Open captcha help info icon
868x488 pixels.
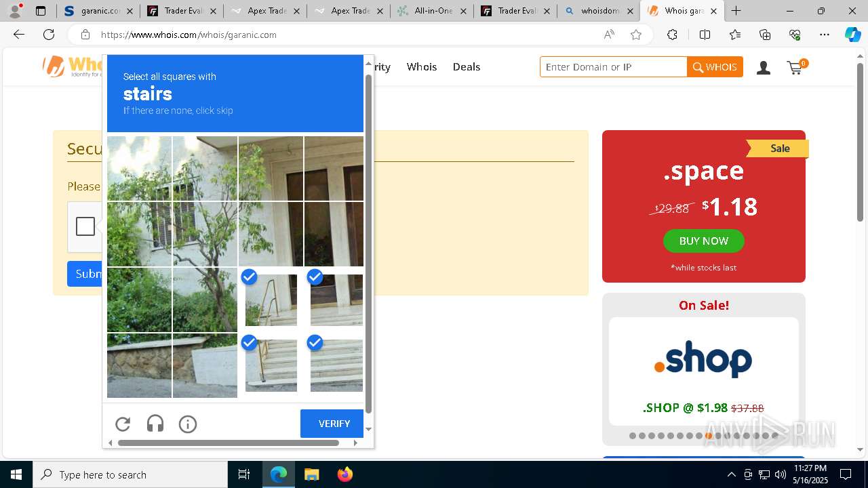pyautogui.click(x=188, y=424)
